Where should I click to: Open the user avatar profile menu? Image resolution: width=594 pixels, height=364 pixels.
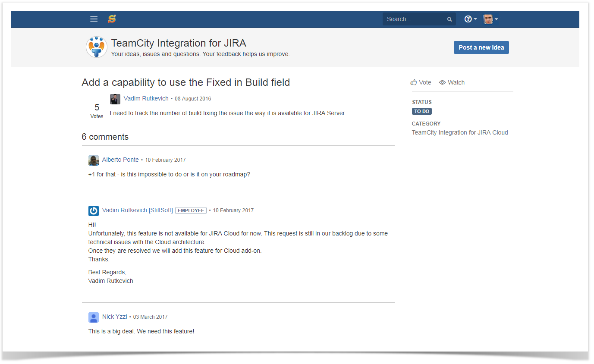coord(490,19)
